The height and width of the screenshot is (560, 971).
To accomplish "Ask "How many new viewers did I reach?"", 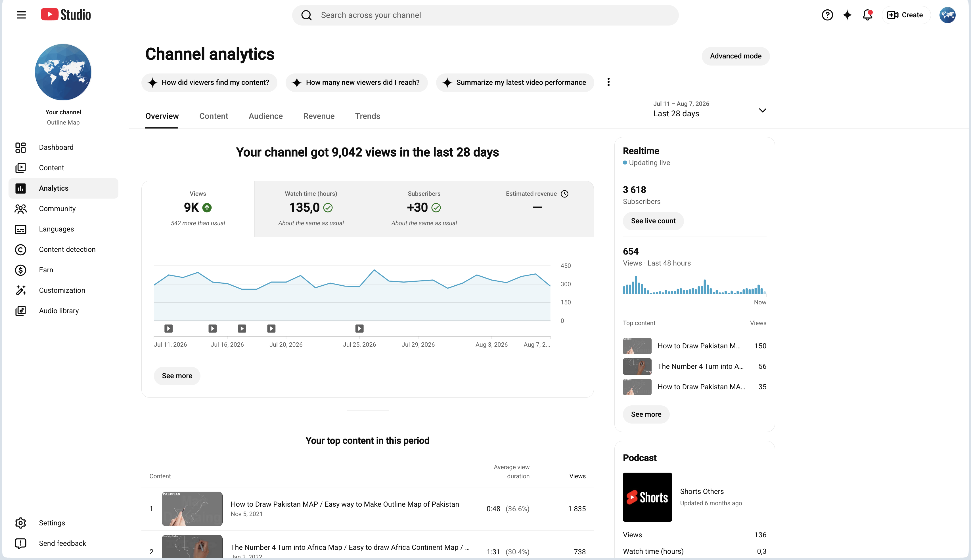I will point(356,82).
